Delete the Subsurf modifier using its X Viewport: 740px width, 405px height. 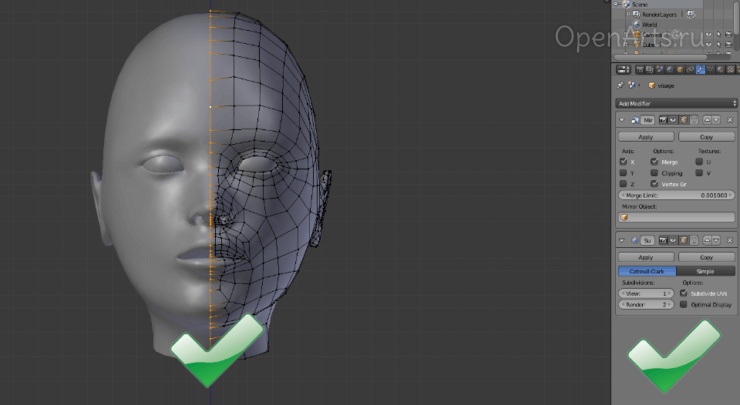click(x=730, y=240)
